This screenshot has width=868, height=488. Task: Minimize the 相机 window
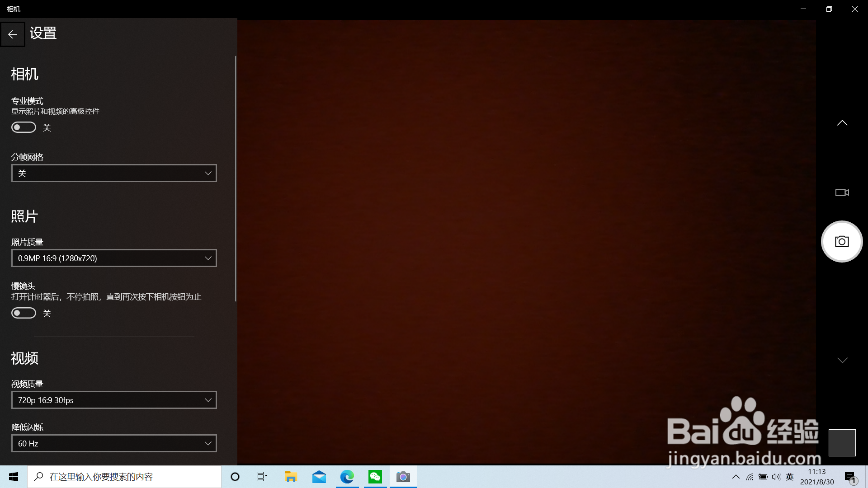(x=803, y=9)
